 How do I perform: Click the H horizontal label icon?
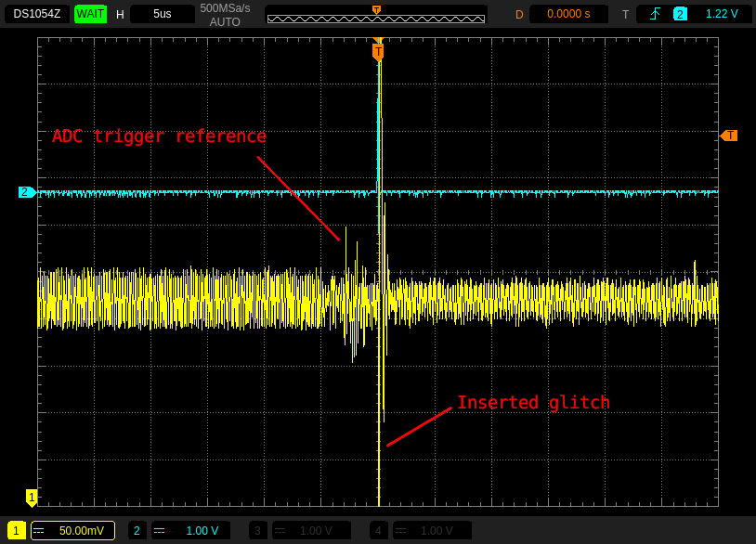tap(120, 14)
